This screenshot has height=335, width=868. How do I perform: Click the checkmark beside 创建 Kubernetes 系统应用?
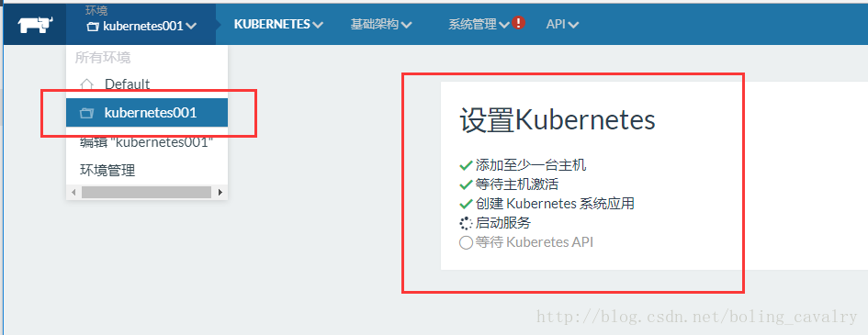pyautogui.click(x=466, y=204)
